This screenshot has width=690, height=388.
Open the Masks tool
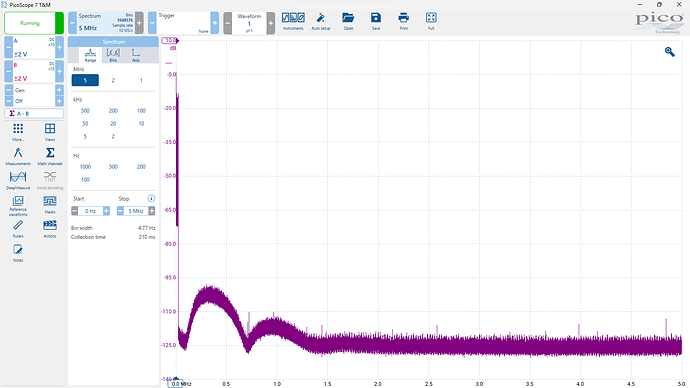click(50, 205)
